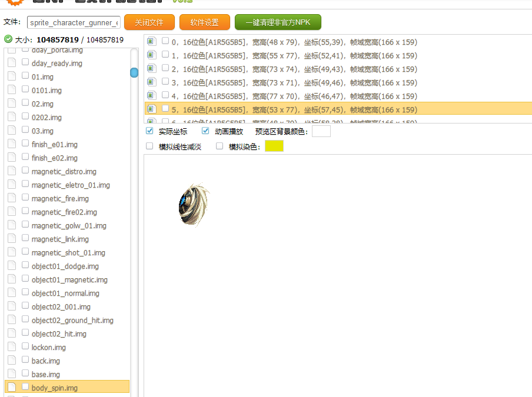Viewport: 532px width, 397px height.
Task: Click the file icon beside object02_hit.img
Action: pyautogui.click(x=11, y=333)
